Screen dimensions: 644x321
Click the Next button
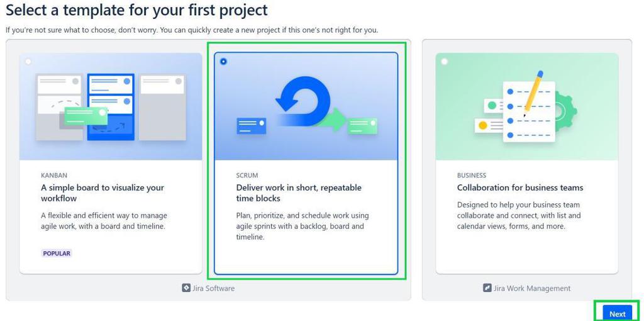(x=617, y=314)
